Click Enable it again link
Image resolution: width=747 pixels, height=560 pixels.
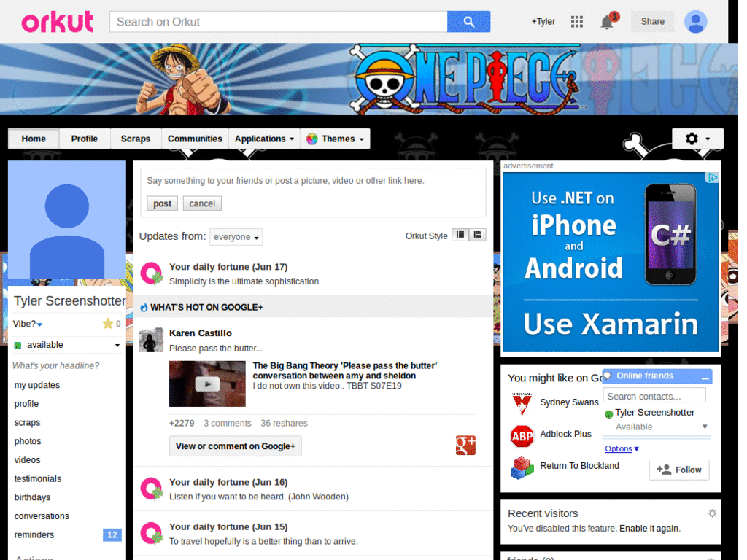tap(650, 529)
